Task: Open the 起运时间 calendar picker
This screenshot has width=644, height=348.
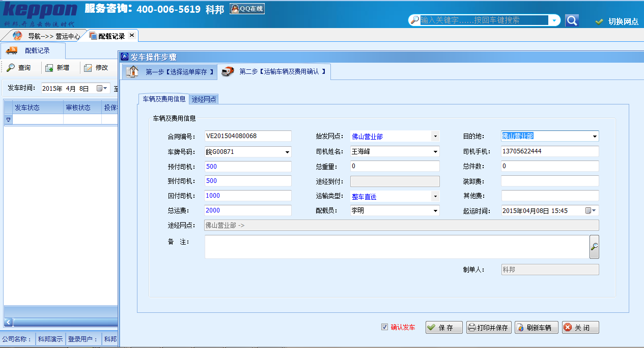Action: (591, 210)
